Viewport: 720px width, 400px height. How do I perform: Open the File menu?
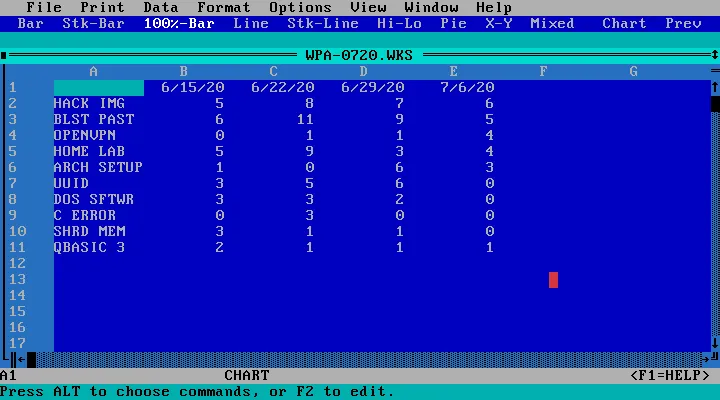pos(44,7)
